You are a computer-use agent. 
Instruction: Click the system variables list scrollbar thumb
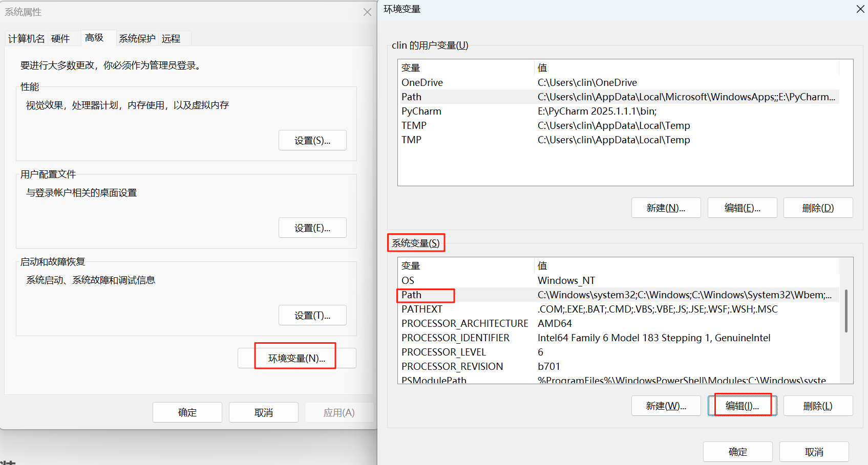click(x=846, y=311)
